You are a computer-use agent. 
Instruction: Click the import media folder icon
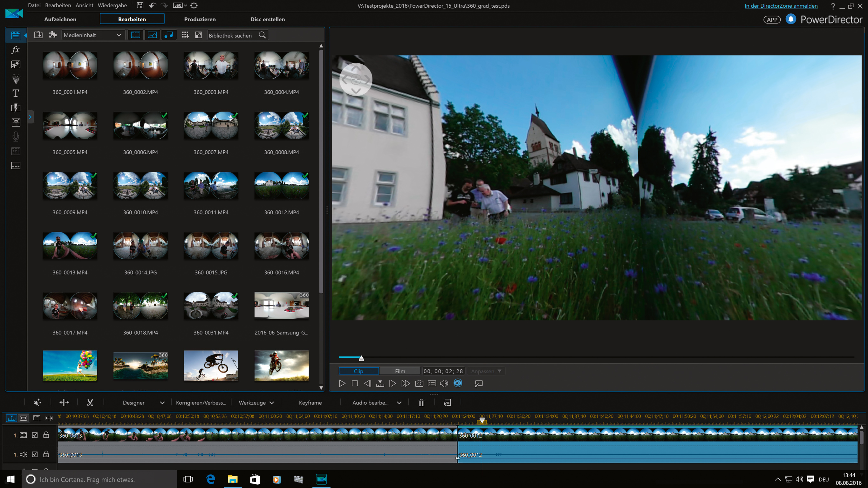click(38, 35)
